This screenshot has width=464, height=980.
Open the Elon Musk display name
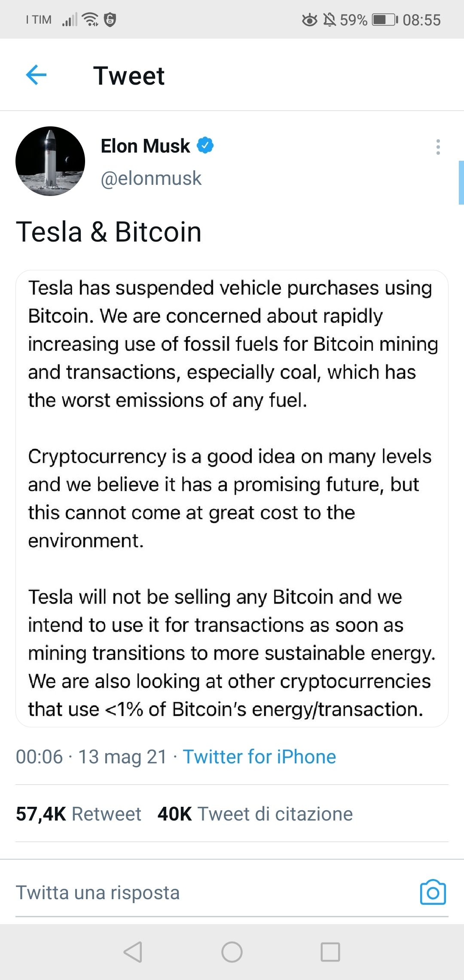pos(145,146)
